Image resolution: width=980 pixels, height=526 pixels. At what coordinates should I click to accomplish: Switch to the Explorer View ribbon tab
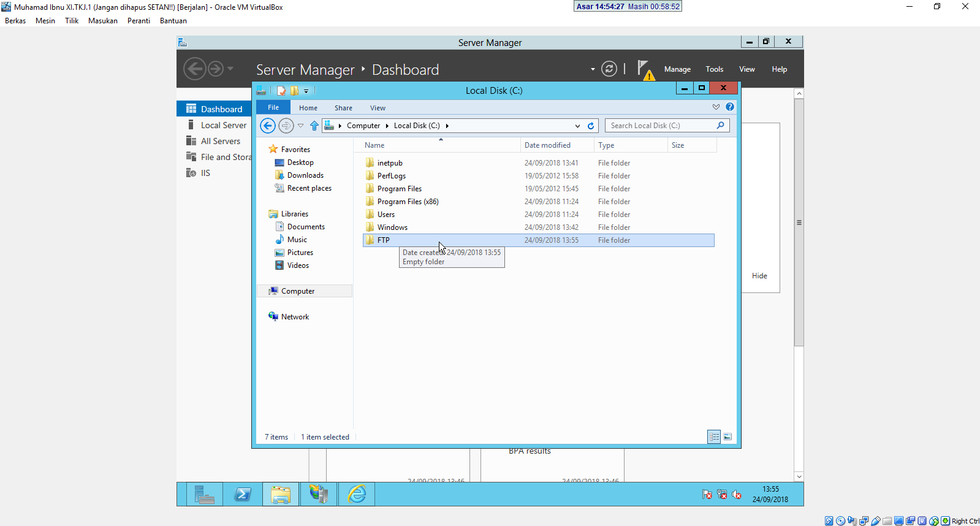(x=378, y=108)
